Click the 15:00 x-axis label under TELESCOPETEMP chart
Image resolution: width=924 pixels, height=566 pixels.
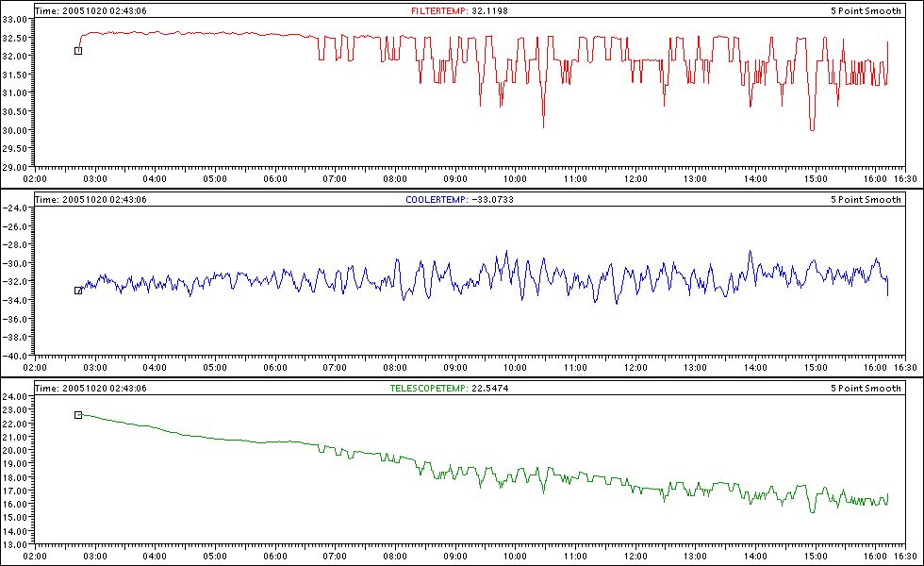tap(816, 556)
